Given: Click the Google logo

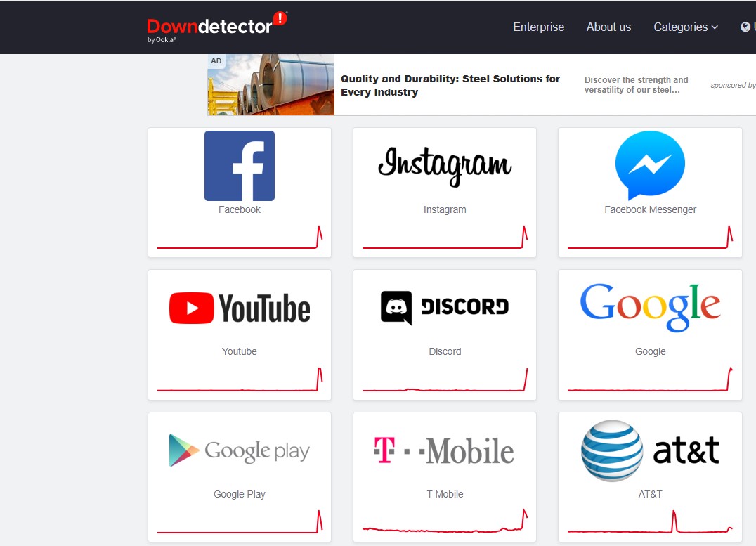Looking at the screenshot, I should 650,307.
